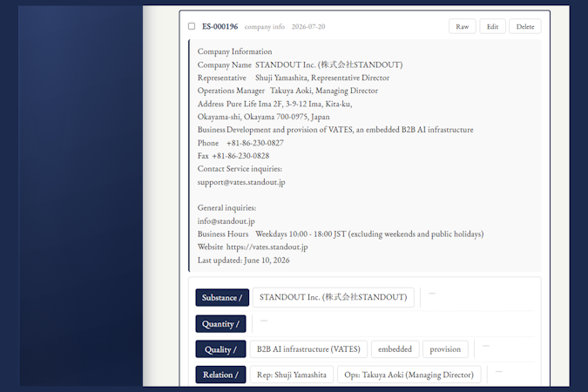Click the Edit button
Viewport: 588px width, 392px height.
[492, 27]
